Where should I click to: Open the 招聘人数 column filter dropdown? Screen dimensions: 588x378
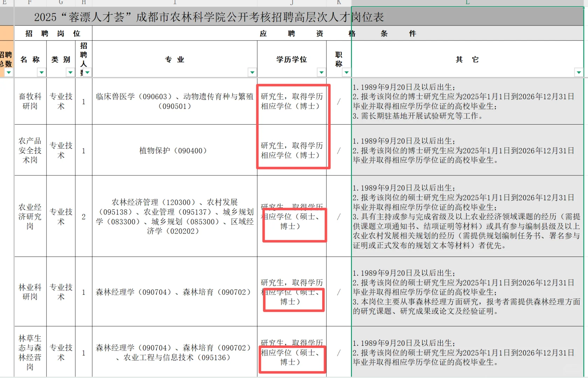click(88, 72)
